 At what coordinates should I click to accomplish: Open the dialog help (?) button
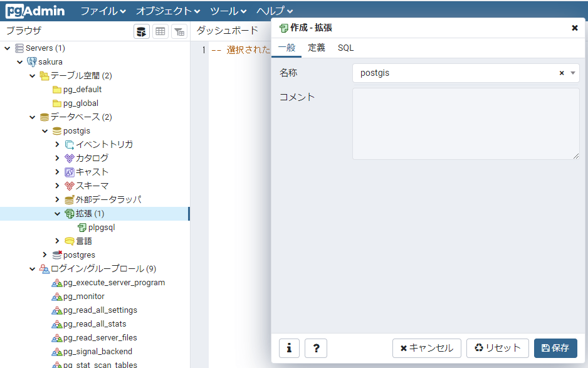point(316,348)
